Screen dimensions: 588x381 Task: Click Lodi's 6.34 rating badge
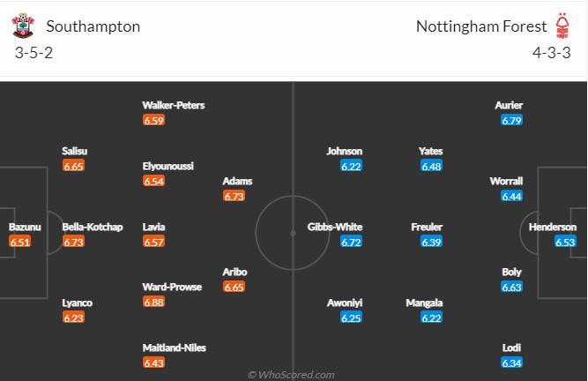point(511,362)
